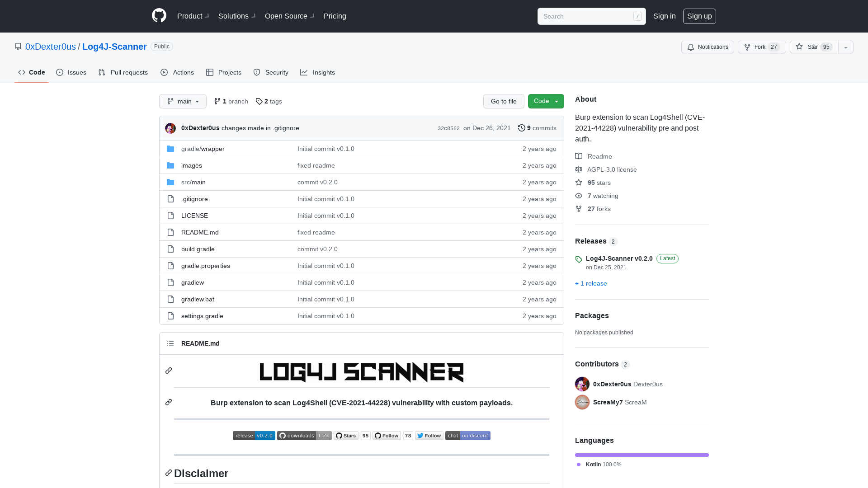Expand the Product menu
The height and width of the screenshot is (488, 868).
pos(193,16)
